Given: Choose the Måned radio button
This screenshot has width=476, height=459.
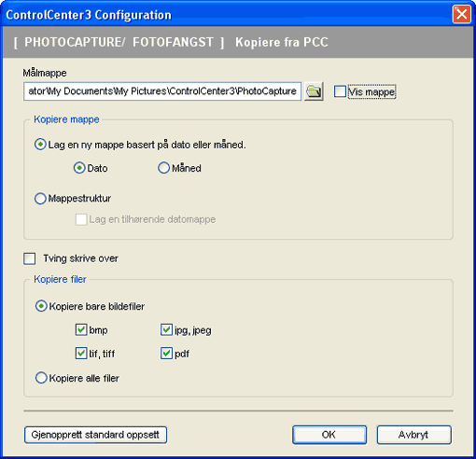Looking at the screenshot, I should (163, 168).
